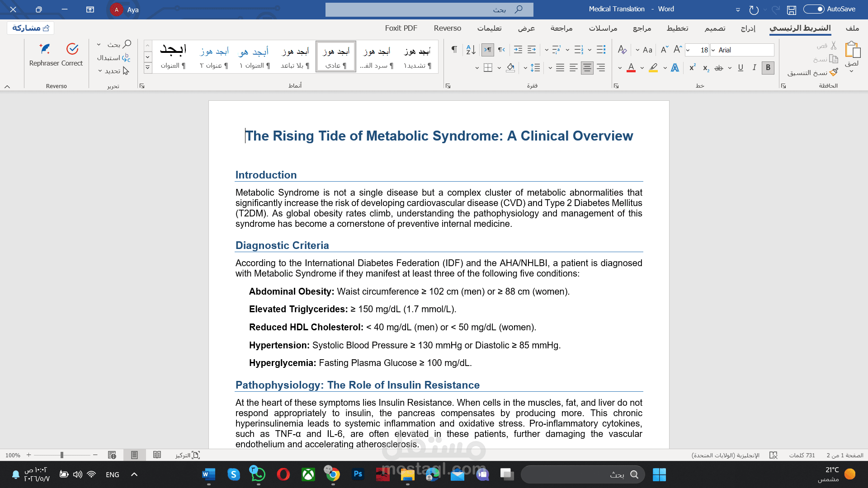Click the word count 731 كلمات
The image size is (868, 488).
click(802, 455)
